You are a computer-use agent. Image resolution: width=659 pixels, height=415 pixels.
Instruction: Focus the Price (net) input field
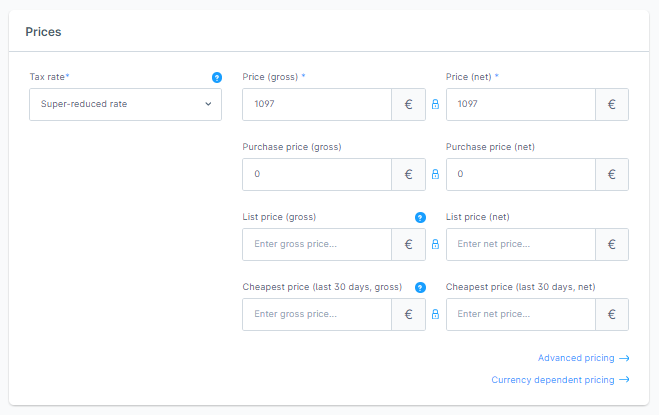520,104
